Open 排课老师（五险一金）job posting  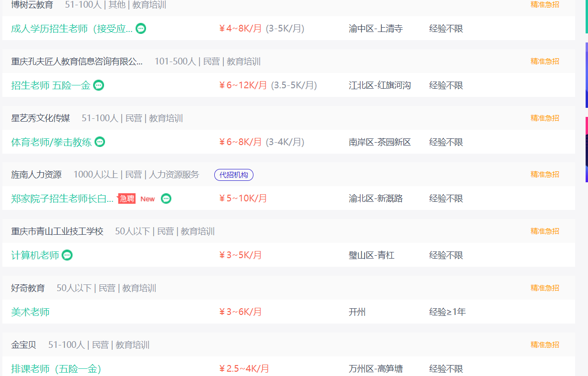coord(56,369)
